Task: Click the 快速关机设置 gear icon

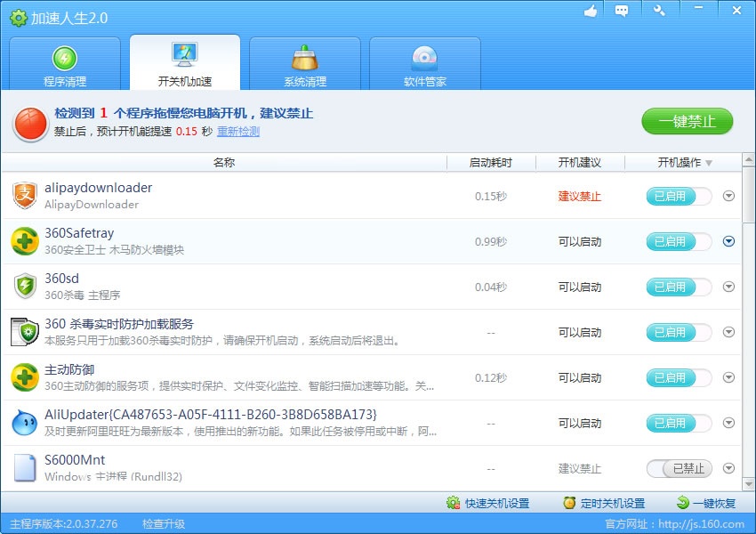Action: pyautogui.click(x=454, y=503)
